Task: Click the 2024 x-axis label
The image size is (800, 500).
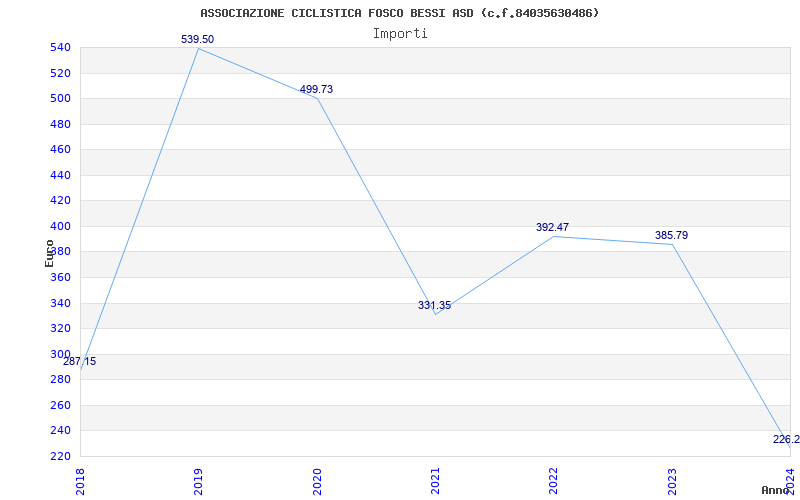Action: click(790, 482)
